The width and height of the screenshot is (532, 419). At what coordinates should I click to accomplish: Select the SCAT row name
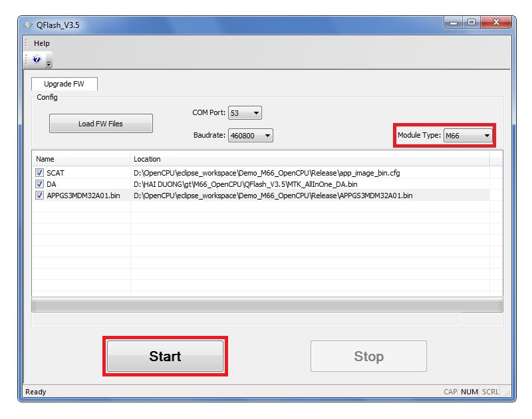[x=55, y=173]
